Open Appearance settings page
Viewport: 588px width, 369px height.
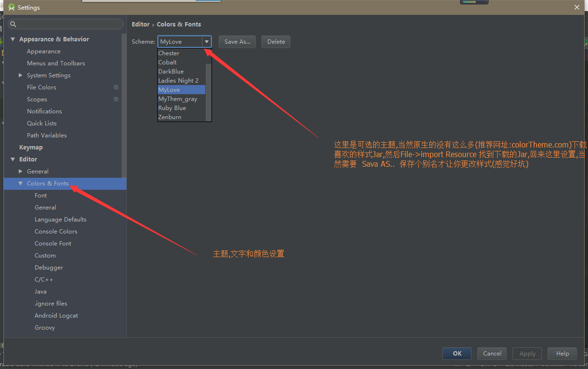click(x=44, y=51)
